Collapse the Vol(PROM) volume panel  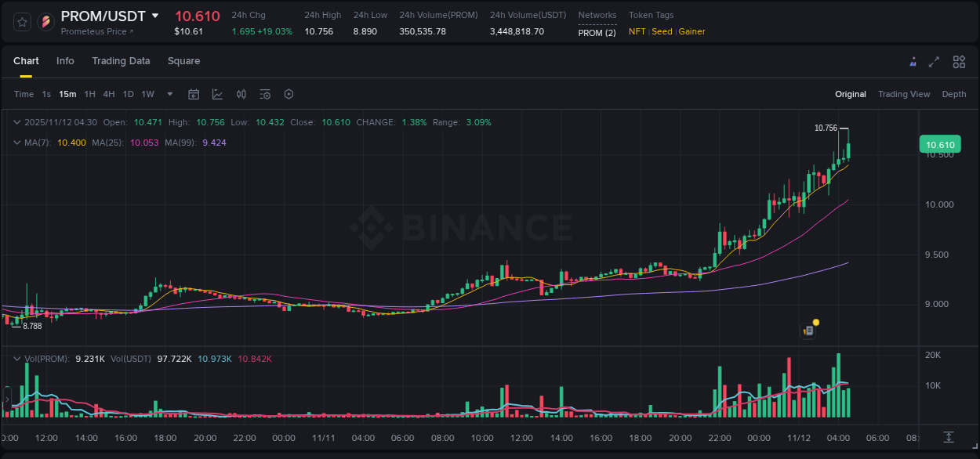coord(17,358)
